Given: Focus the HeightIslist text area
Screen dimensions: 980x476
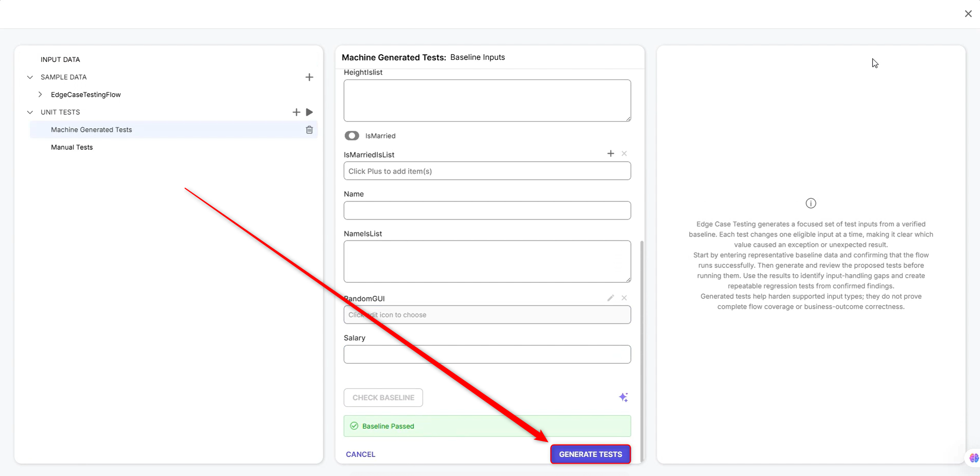Looking at the screenshot, I should pos(487,100).
